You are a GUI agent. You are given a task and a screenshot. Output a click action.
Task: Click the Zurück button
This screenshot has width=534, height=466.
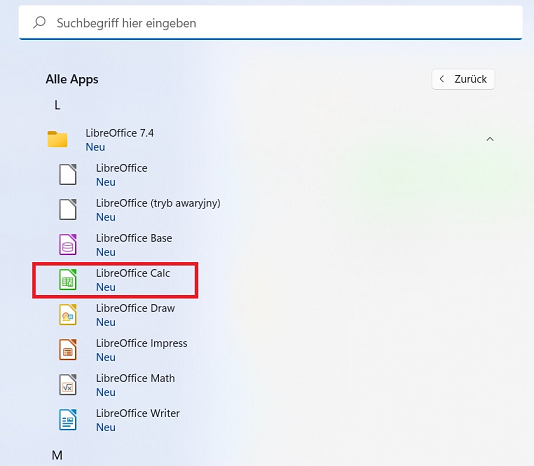coord(463,79)
